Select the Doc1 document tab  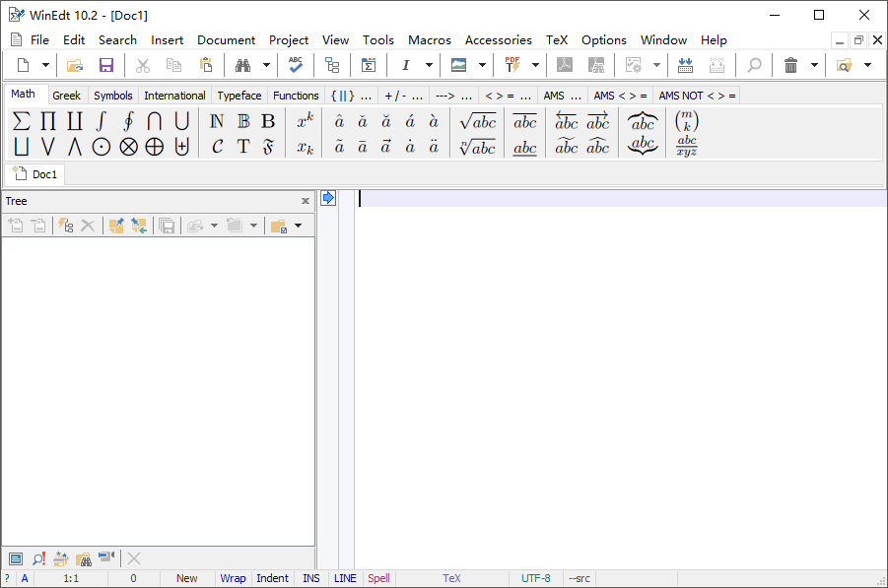[x=37, y=174]
